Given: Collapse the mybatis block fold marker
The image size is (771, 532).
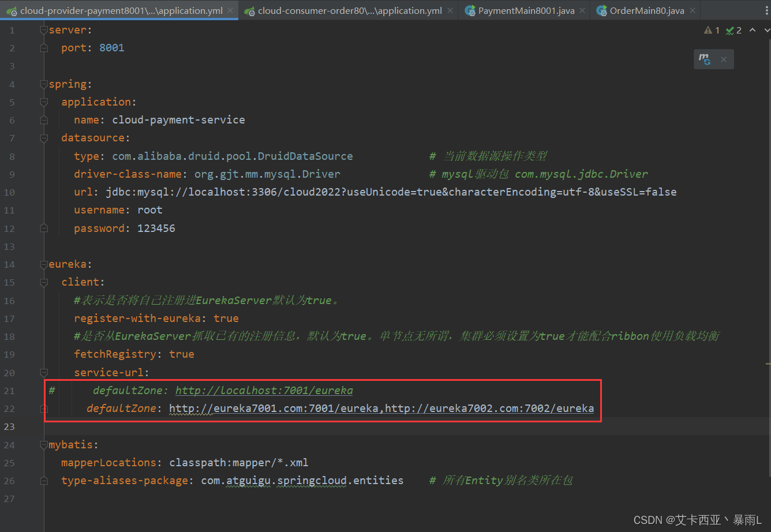Looking at the screenshot, I should click(x=44, y=445).
